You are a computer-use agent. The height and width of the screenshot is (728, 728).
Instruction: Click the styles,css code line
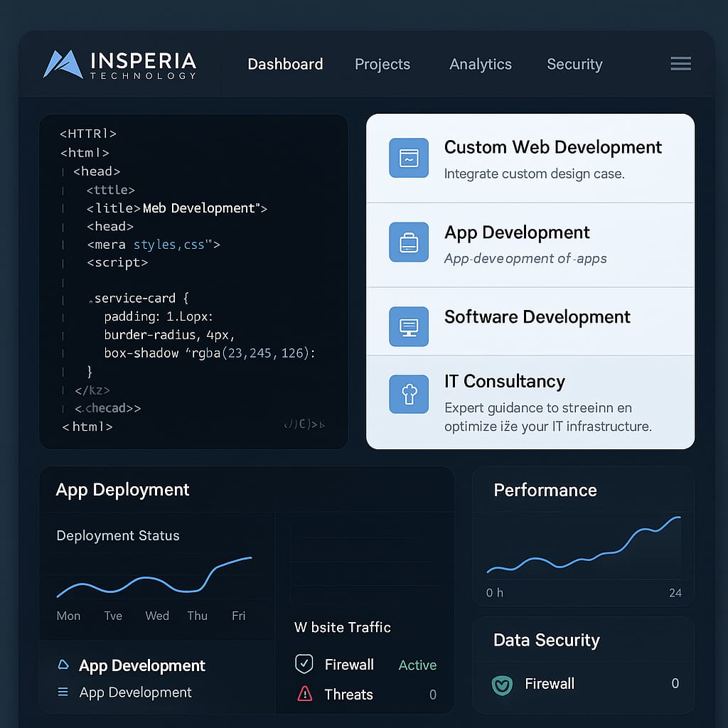(x=154, y=245)
